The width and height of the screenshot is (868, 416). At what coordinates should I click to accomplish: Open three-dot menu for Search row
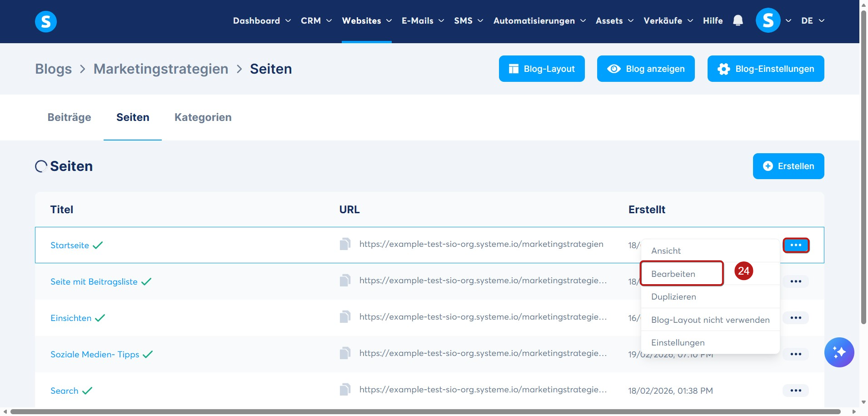click(796, 391)
